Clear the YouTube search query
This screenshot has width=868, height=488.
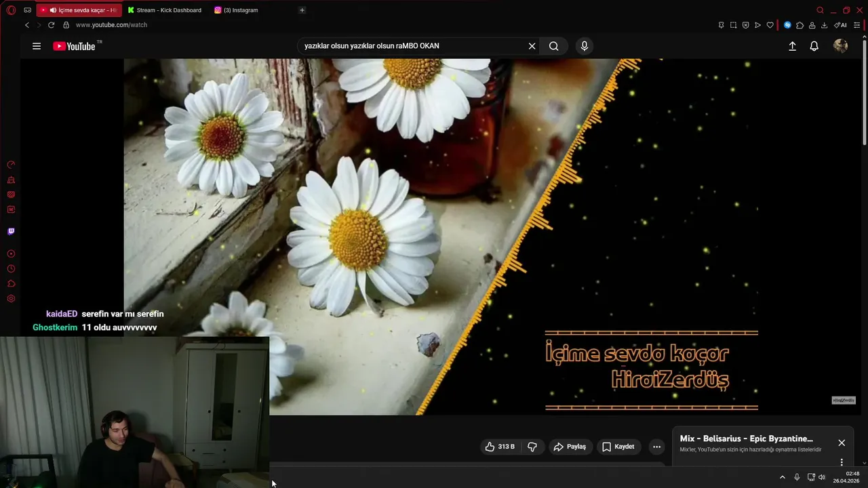(532, 46)
